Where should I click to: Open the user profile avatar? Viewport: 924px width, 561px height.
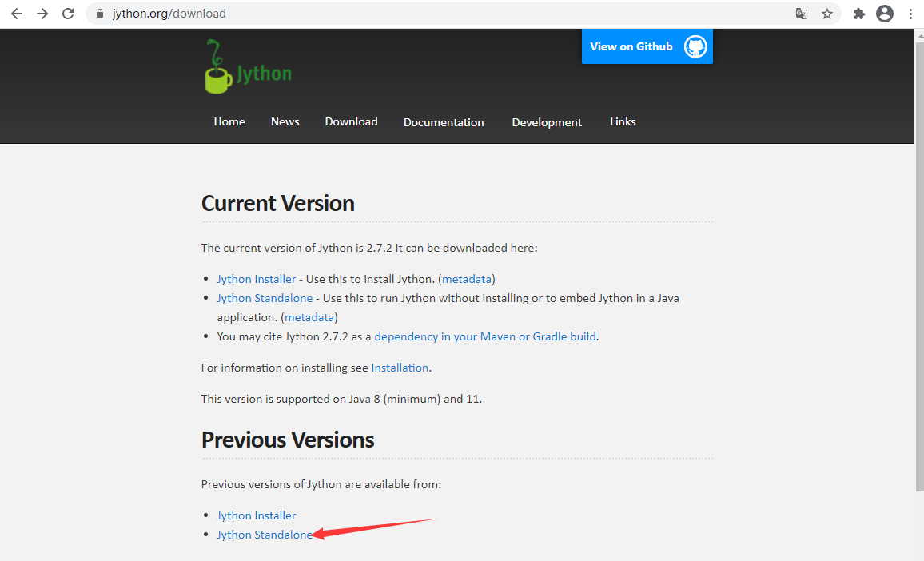884,14
